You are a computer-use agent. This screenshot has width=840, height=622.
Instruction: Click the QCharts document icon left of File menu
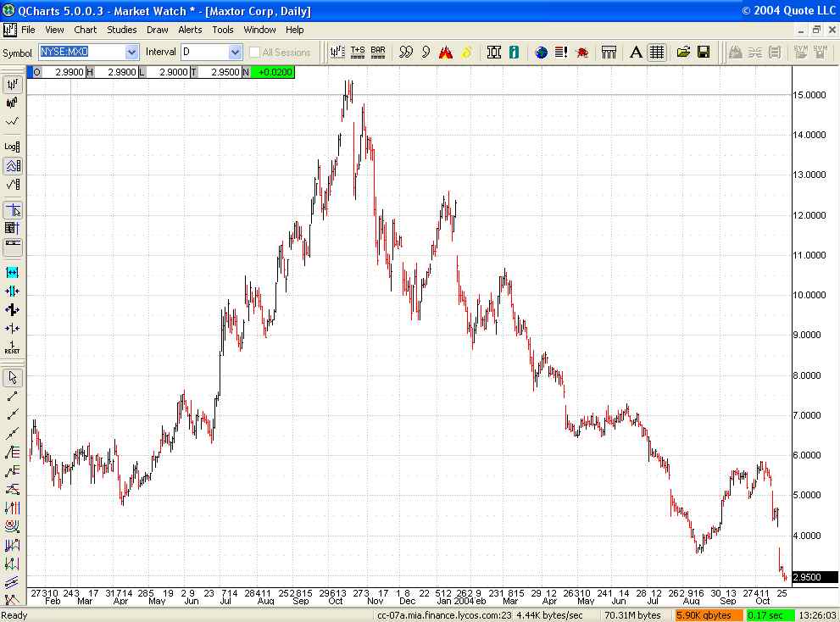(9, 30)
